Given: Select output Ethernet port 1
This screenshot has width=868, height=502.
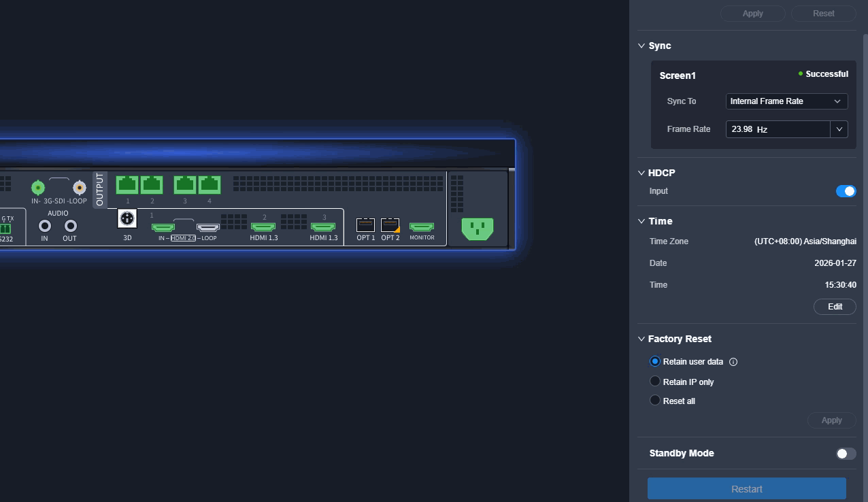Looking at the screenshot, I should tap(127, 184).
